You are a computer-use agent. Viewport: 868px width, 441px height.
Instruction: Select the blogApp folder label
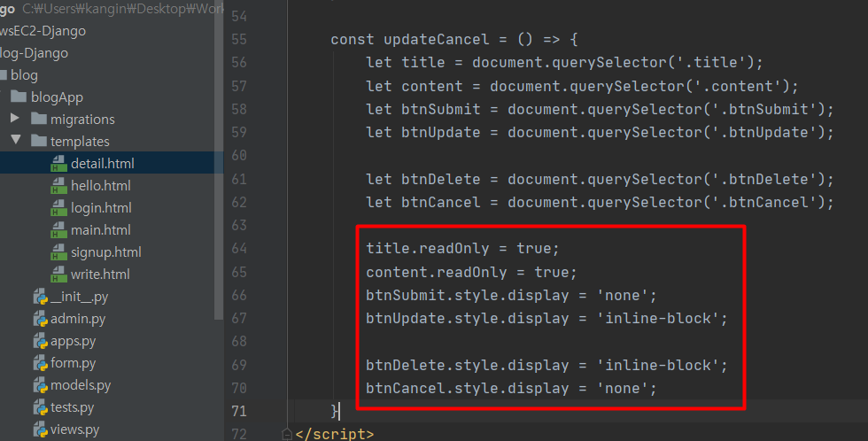tap(57, 97)
